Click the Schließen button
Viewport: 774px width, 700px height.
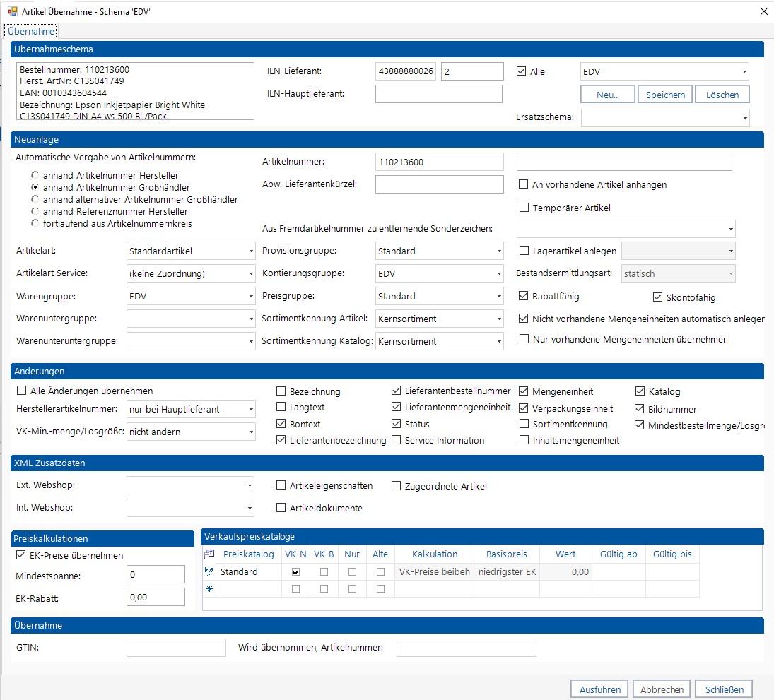pos(724,689)
